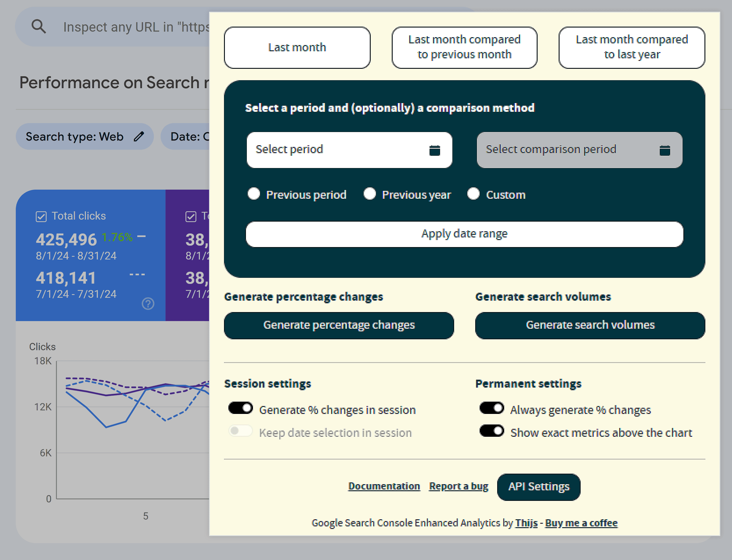Uncheck the Total clicks checkbox

tap(41, 216)
